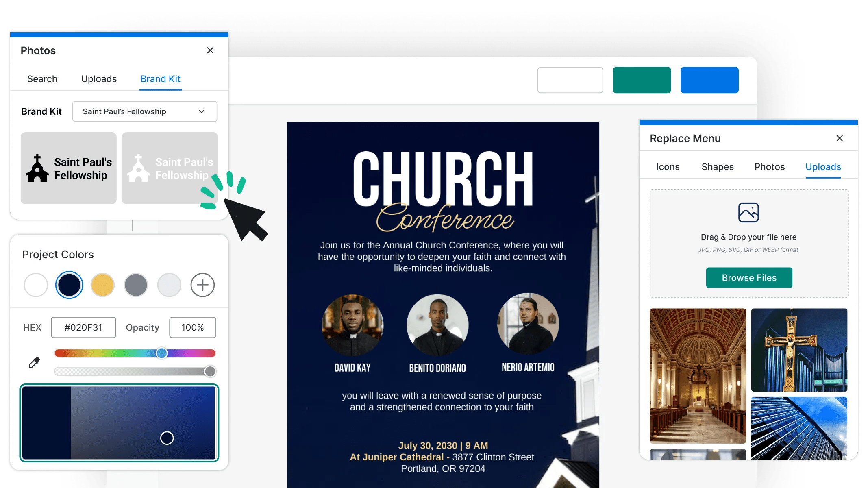Close the Replace Menu panel
The height and width of the screenshot is (488, 868).
click(839, 138)
